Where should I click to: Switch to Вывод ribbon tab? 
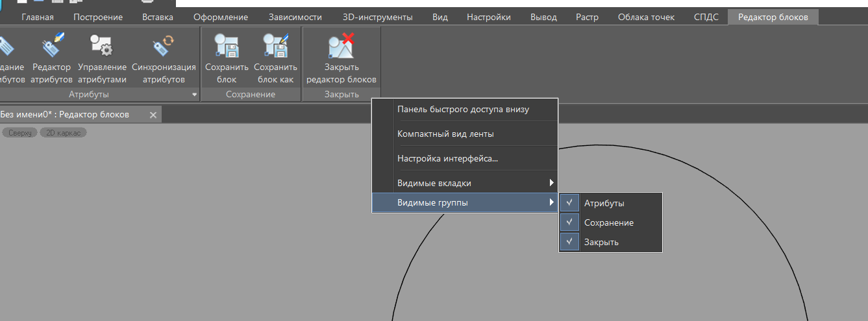click(x=543, y=17)
